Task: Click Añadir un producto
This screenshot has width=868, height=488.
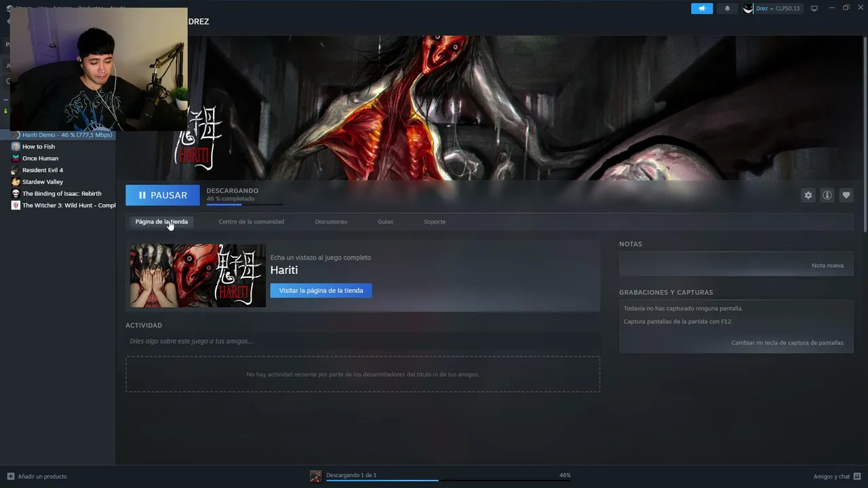Action: click(x=42, y=476)
